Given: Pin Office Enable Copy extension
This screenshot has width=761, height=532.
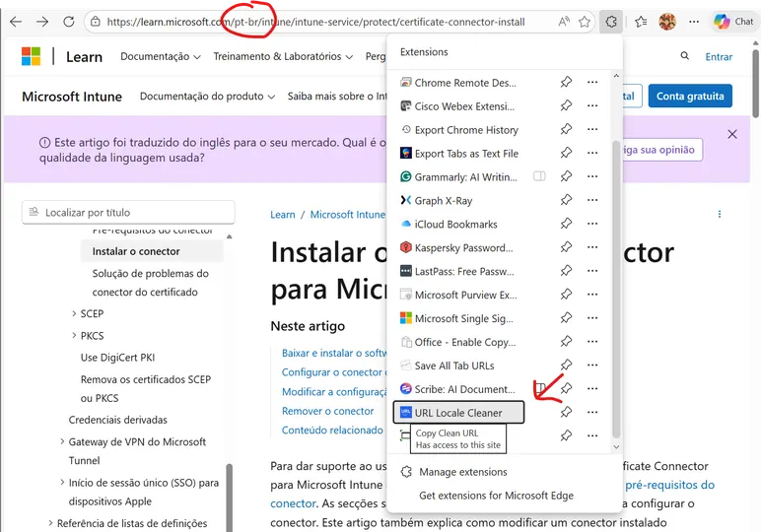Looking at the screenshot, I should pyautogui.click(x=566, y=342).
